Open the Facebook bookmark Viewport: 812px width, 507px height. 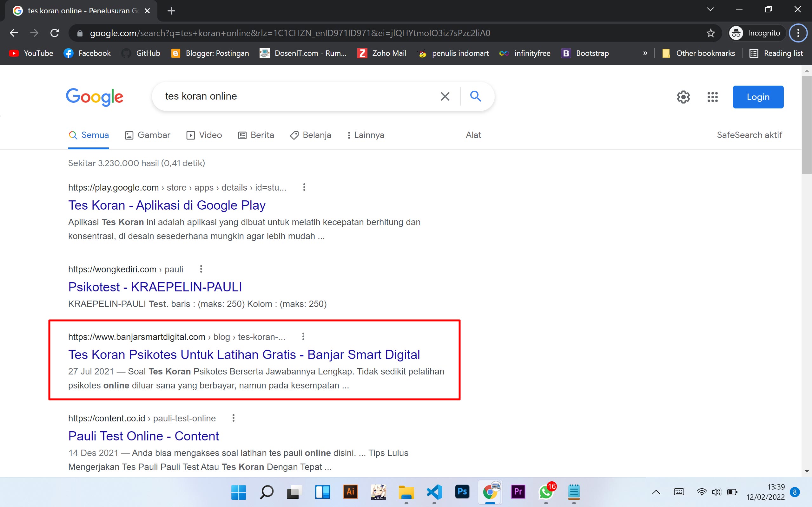coord(87,53)
